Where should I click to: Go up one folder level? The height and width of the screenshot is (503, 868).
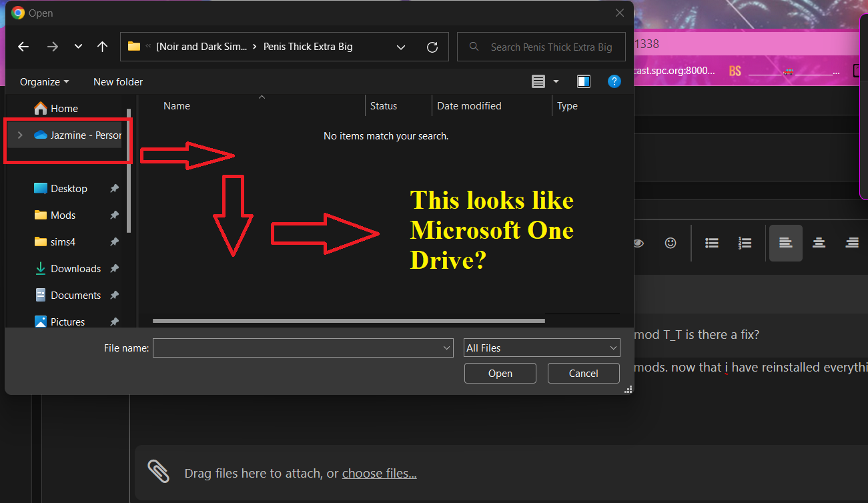[102, 47]
